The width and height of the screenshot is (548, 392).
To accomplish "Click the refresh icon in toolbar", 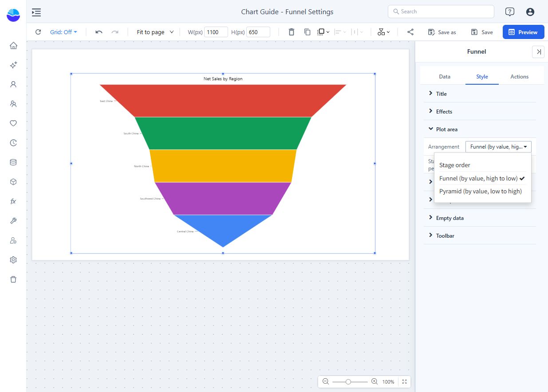I will pyautogui.click(x=38, y=32).
